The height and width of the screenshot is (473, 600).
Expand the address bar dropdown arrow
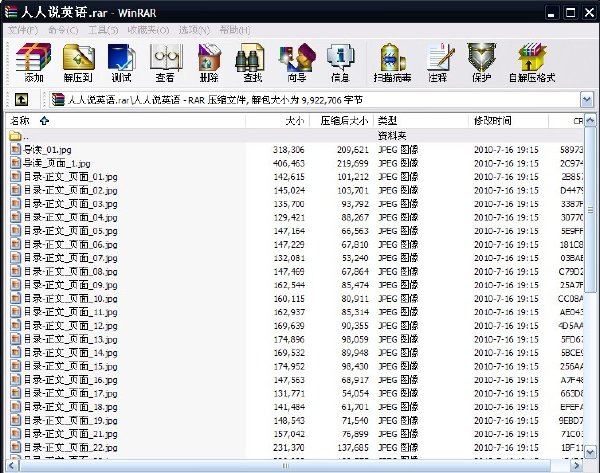(587, 100)
